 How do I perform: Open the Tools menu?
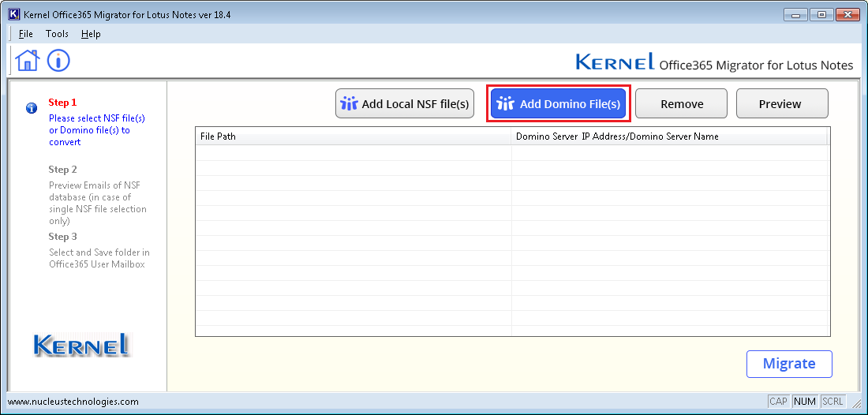click(x=57, y=34)
